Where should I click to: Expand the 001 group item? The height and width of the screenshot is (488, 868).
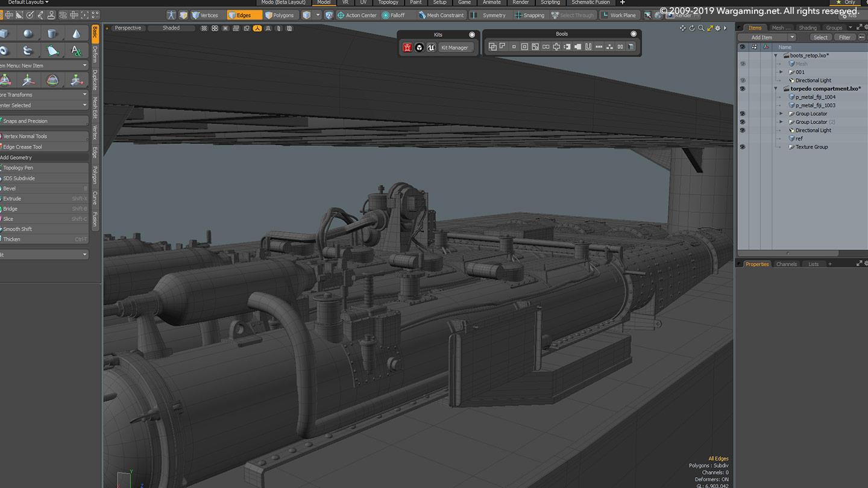pyautogui.click(x=781, y=72)
